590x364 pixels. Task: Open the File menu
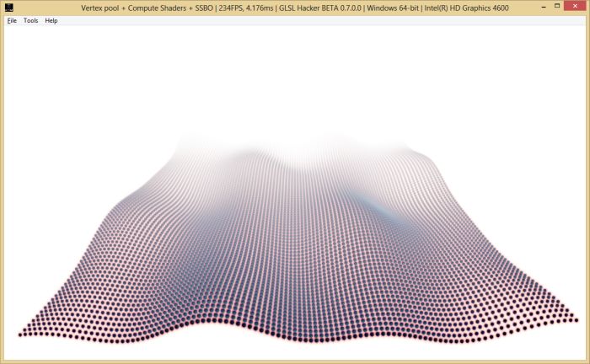pos(12,20)
